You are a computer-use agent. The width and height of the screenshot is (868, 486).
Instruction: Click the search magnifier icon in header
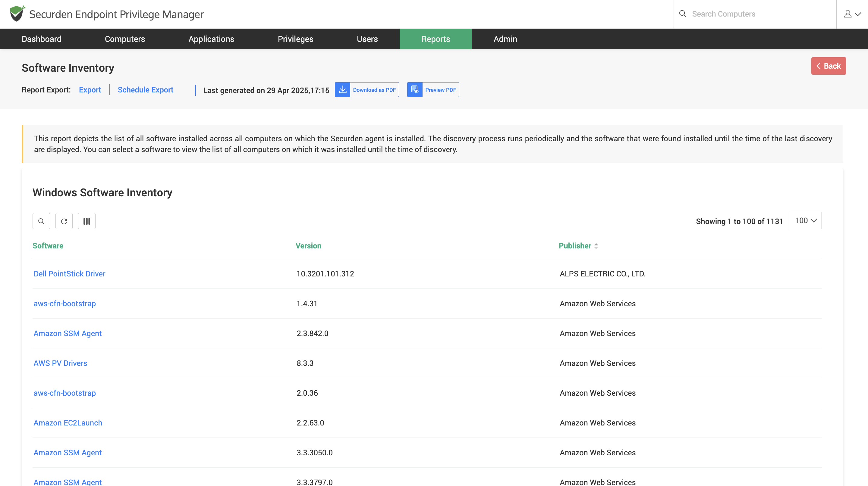pyautogui.click(x=682, y=14)
